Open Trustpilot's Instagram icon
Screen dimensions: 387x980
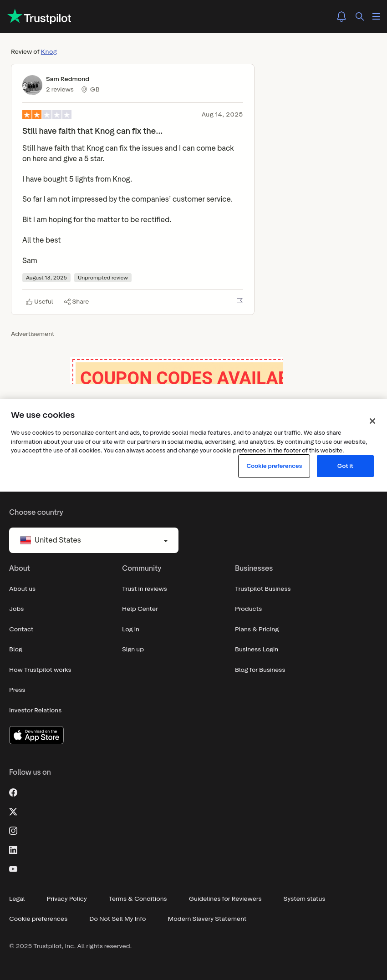[x=13, y=831]
